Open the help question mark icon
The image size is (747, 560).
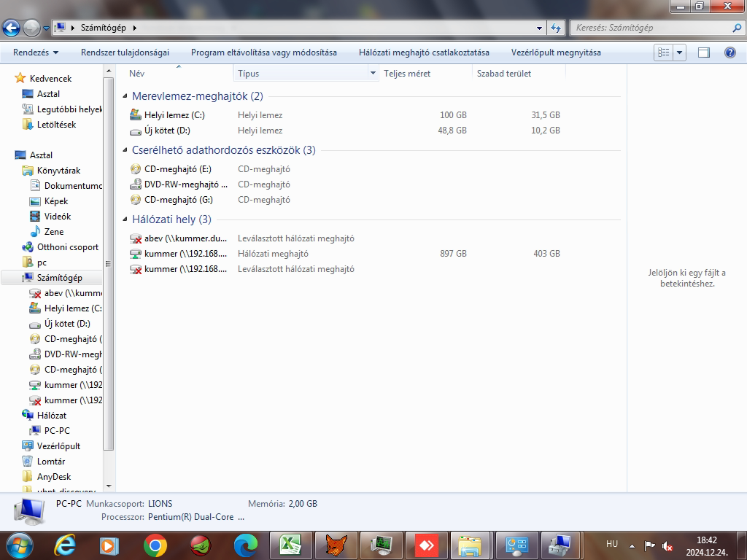(x=729, y=52)
